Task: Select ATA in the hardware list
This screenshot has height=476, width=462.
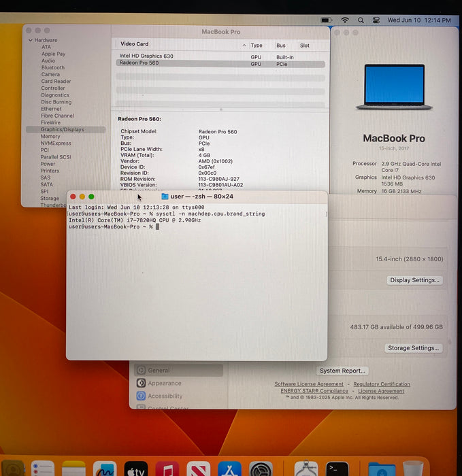Action: click(x=46, y=47)
